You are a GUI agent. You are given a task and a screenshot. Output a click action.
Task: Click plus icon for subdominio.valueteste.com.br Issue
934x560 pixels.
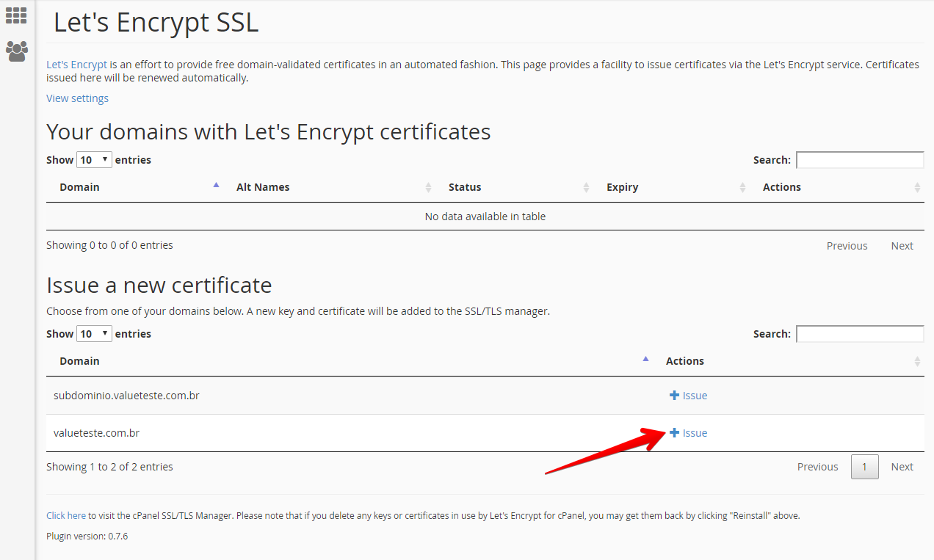click(674, 396)
